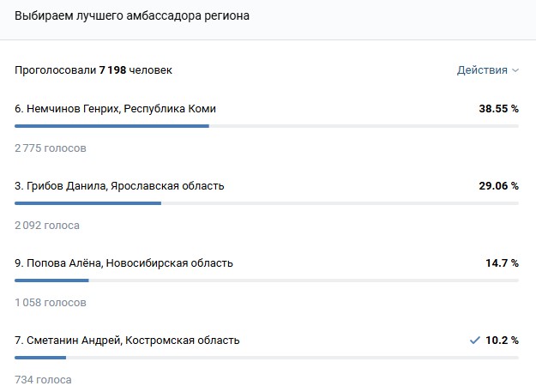
Task: Open the Действия dropdown menu
Action: 483,70
